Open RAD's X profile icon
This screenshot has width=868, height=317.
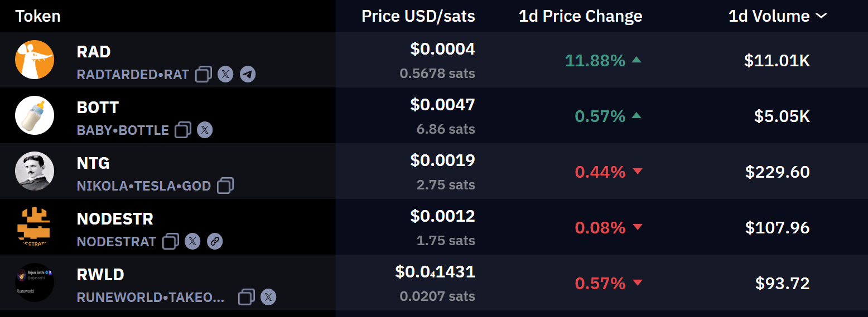click(x=225, y=74)
